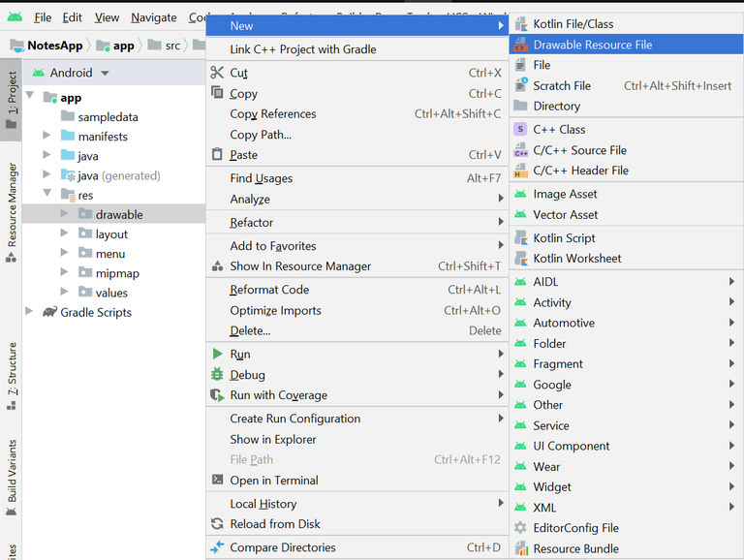
Task: Click the Debug bug icon
Action: [217, 375]
